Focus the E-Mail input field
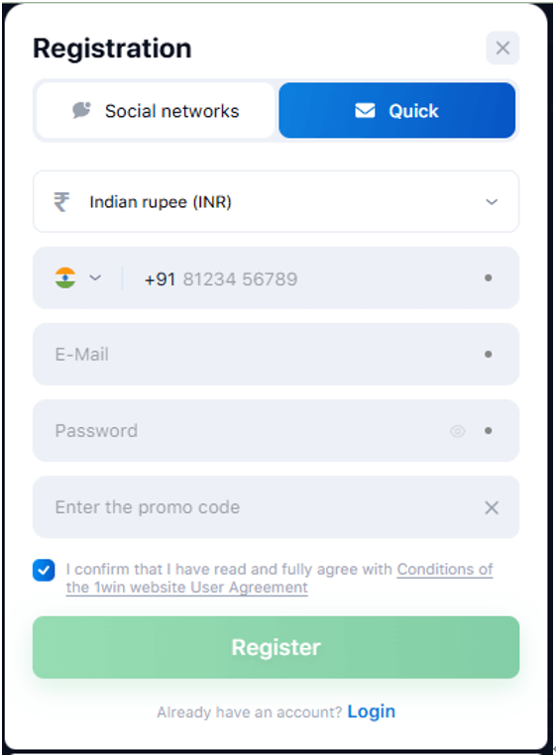The image size is (556, 756). tap(276, 355)
